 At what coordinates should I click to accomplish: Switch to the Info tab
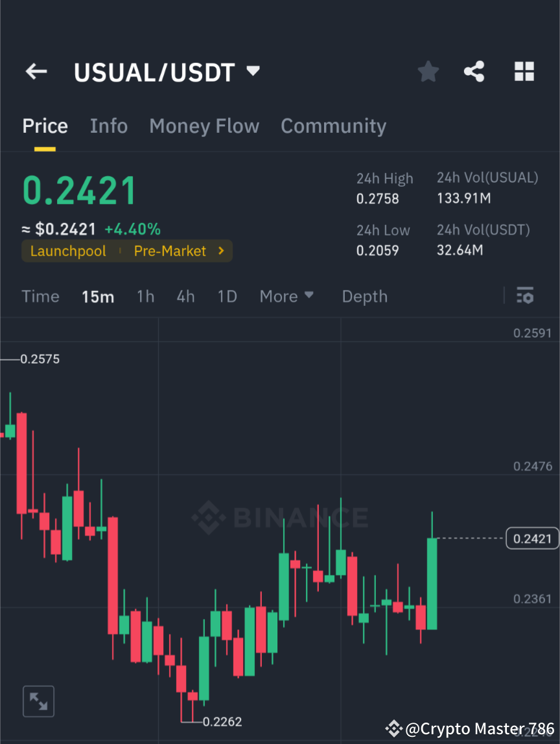[108, 126]
